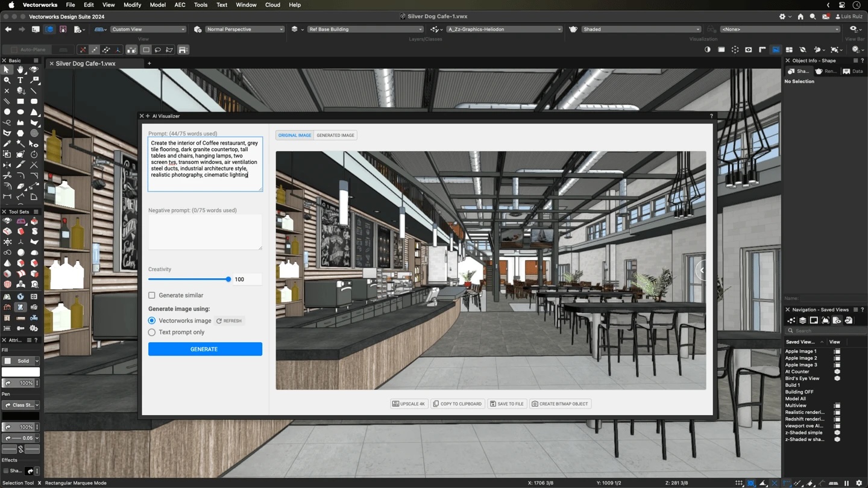Enable the Generate similar checkbox
The width and height of the screenshot is (868, 488).
pos(151,295)
